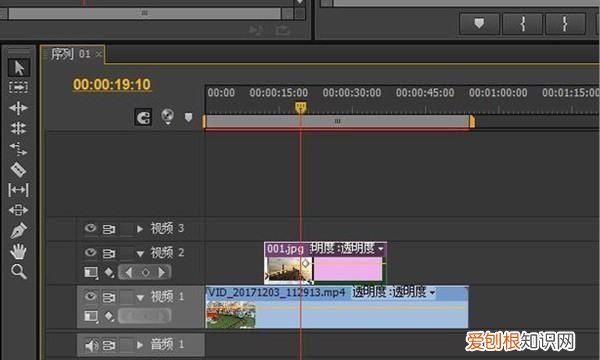Select the Slip tool
The height and width of the screenshot is (360, 600).
coord(18,190)
